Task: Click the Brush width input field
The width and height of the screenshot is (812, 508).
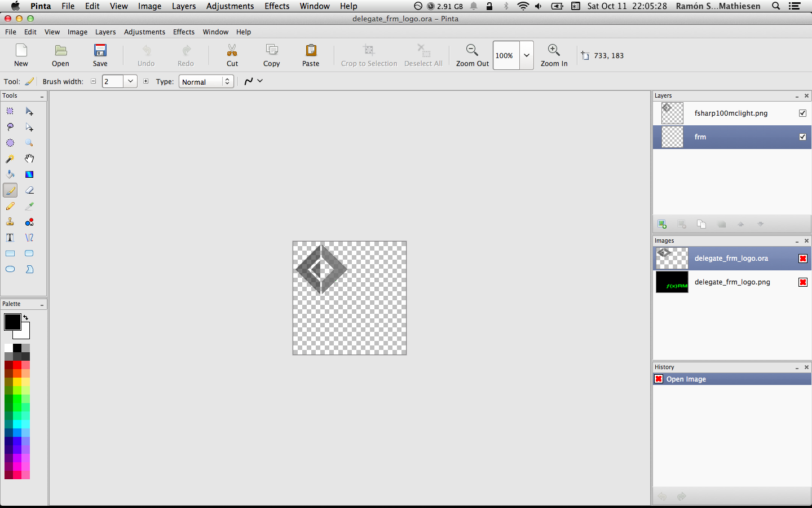Action: (113, 81)
